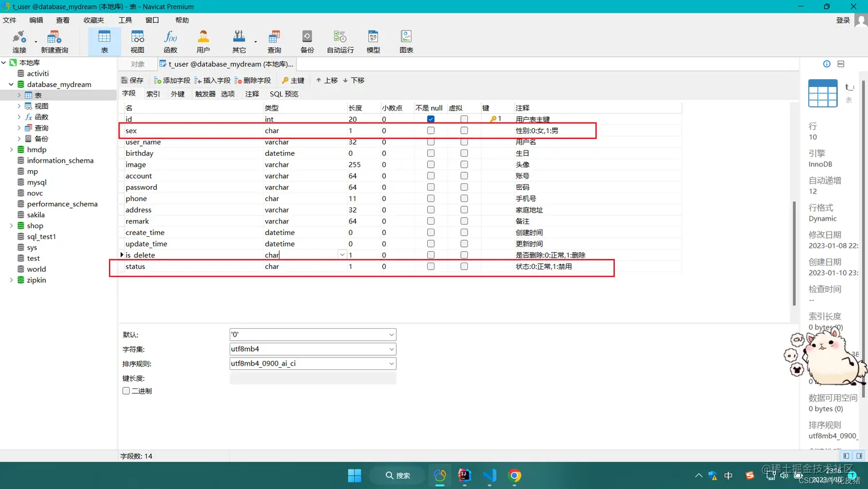Click 添加字段 (Add Field) button
Viewport: 868px width, 489px height.
172,80
